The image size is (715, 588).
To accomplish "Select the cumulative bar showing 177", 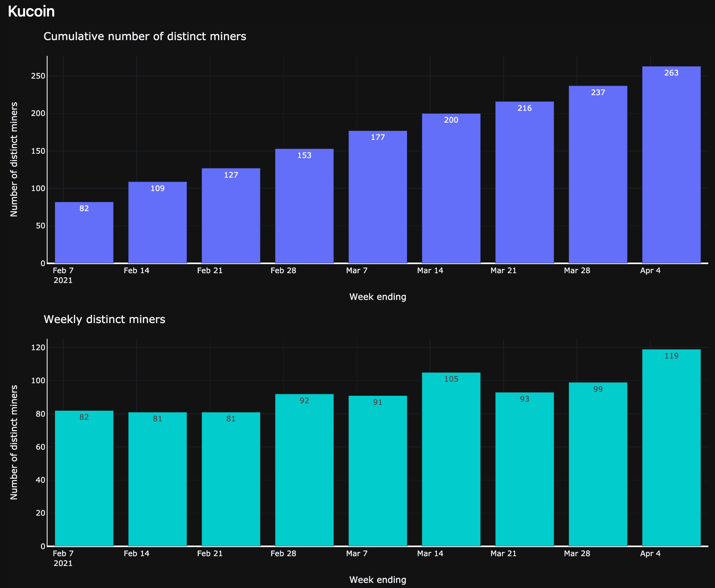I will [x=378, y=197].
